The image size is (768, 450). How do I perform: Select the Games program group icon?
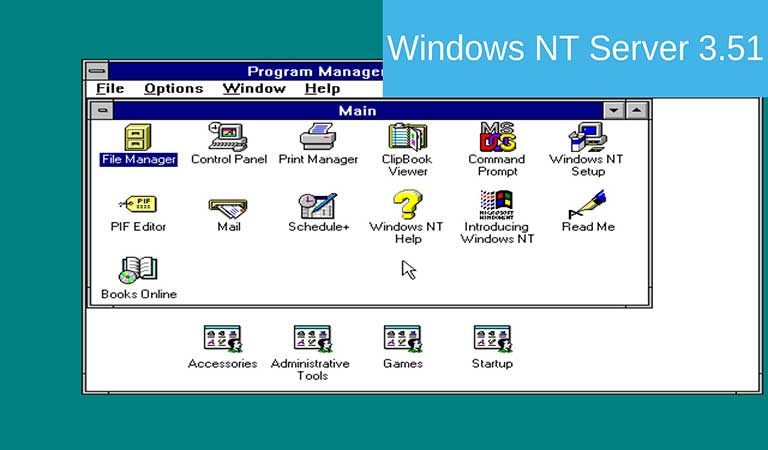click(403, 339)
